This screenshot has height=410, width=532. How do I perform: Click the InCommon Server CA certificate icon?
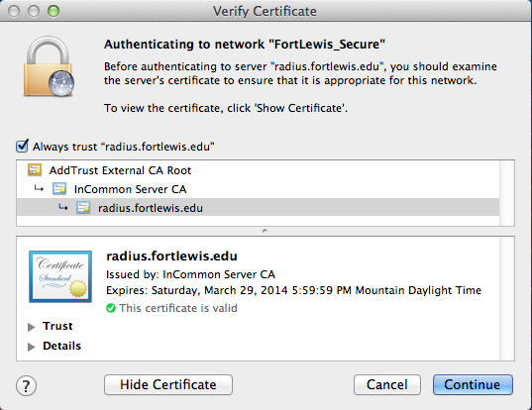coord(59,189)
